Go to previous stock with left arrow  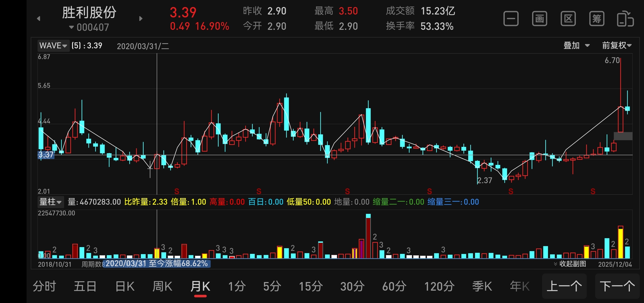[39, 19]
